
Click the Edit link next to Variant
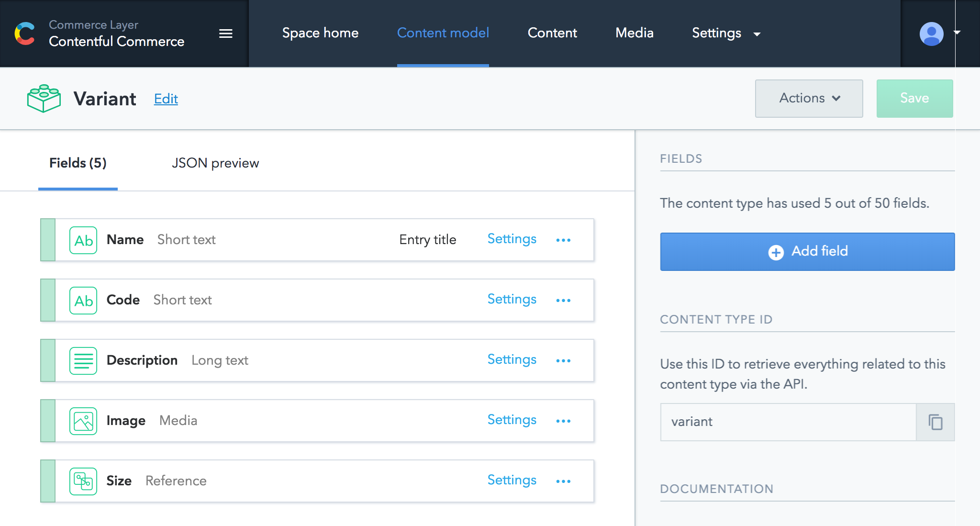click(166, 99)
